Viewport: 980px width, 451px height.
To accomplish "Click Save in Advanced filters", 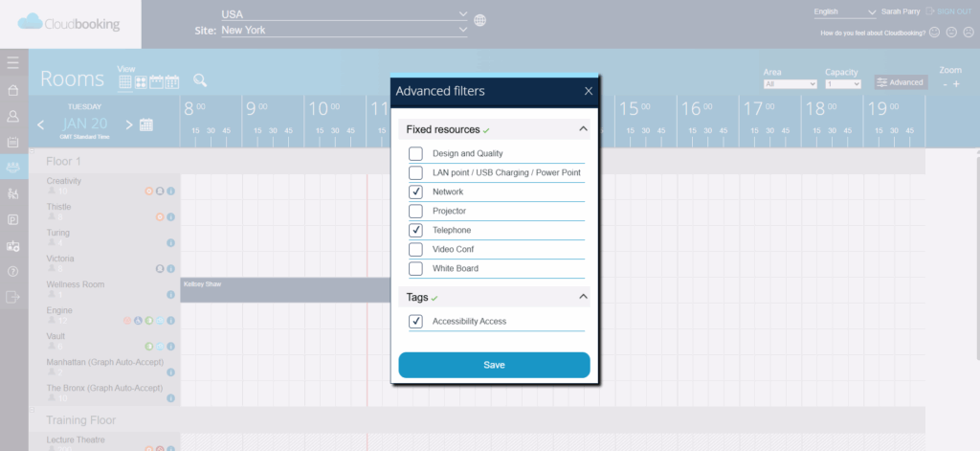I will (494, 365).
